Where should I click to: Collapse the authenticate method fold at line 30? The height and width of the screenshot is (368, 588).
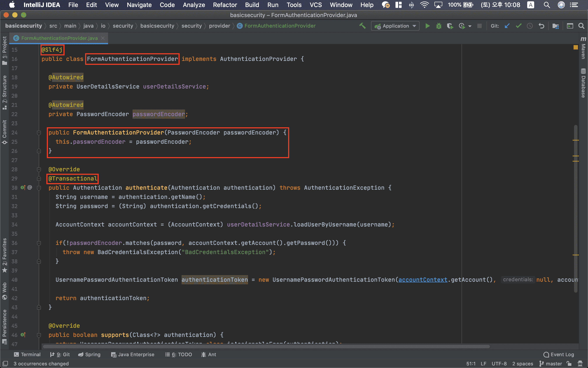pos(39,188)
